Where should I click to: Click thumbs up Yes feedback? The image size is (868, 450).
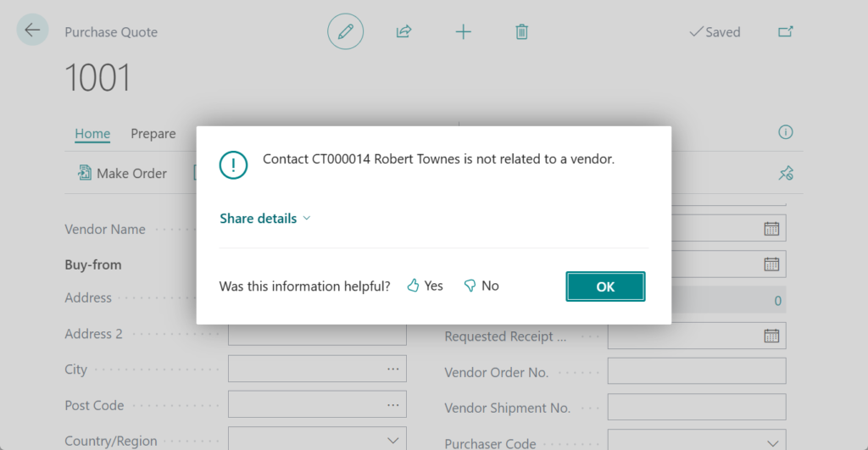click(425, 286)
